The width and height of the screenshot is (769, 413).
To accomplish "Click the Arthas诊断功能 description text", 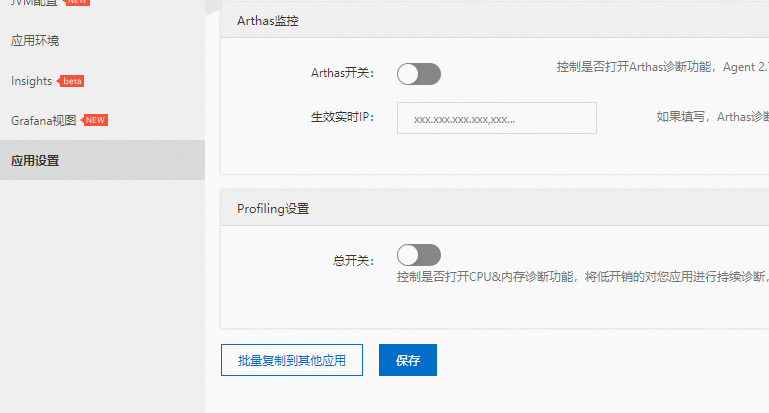I will (661, 67).
